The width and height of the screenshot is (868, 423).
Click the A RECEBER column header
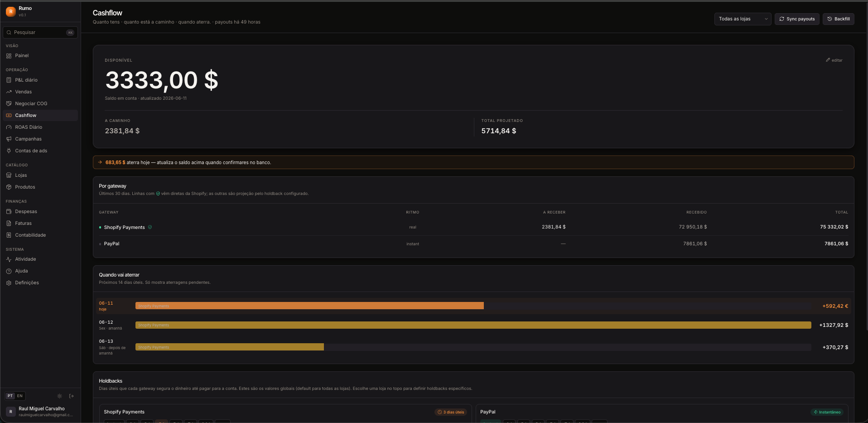point(554,213)
